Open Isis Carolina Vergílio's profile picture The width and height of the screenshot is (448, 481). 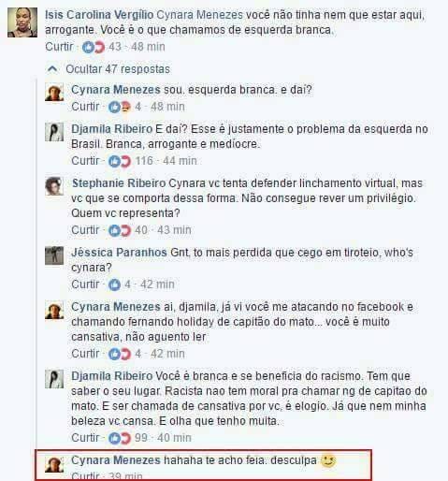[x=22, y=22]
